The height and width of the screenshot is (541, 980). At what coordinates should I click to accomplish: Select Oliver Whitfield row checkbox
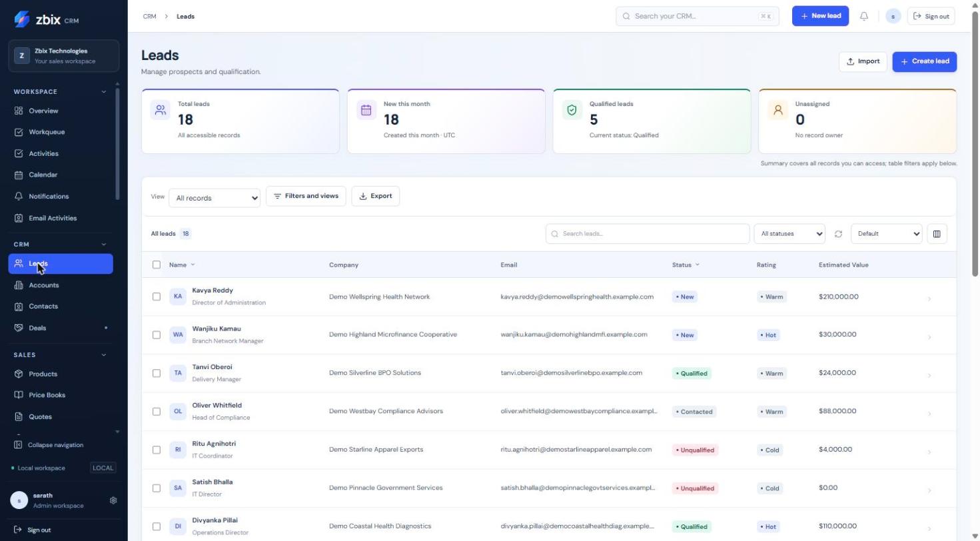pos(157,411)
